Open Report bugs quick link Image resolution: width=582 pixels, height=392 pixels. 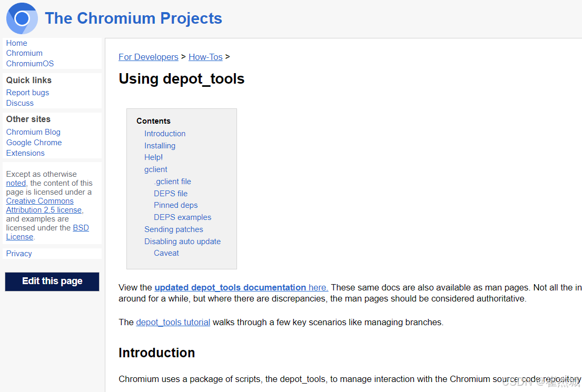pyautogui.click(x=27, y=93)
